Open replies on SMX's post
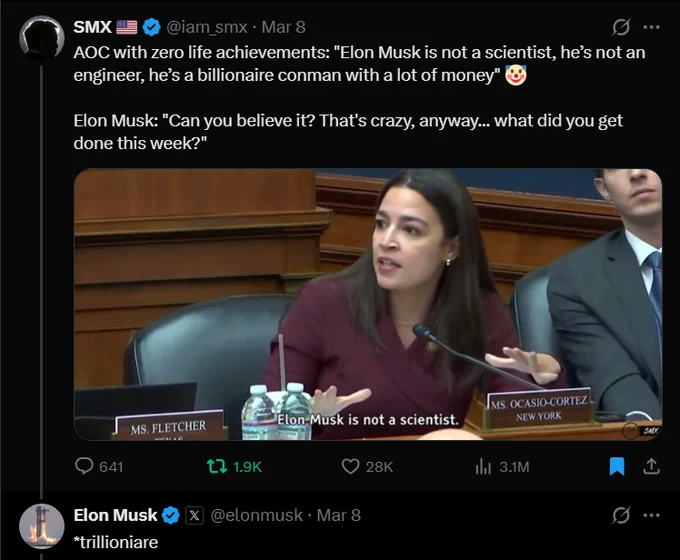The width and height of the screenshot is (680, 560). click(x=99, y=466)
